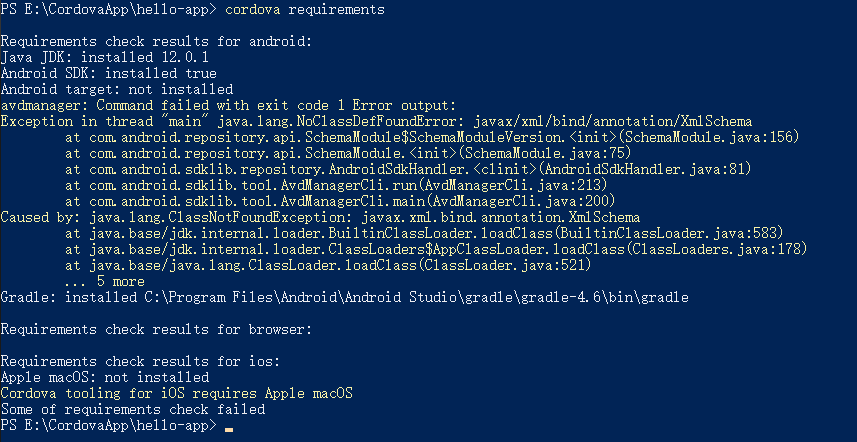Click 'Requirements check results for browser:' line
857x442 pixels.
coord(157,329)
